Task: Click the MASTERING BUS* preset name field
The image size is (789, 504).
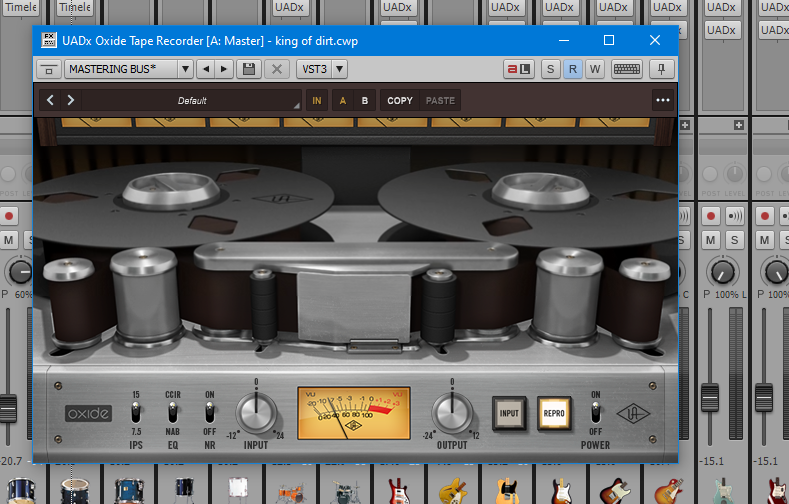Action: click(121, 69)
